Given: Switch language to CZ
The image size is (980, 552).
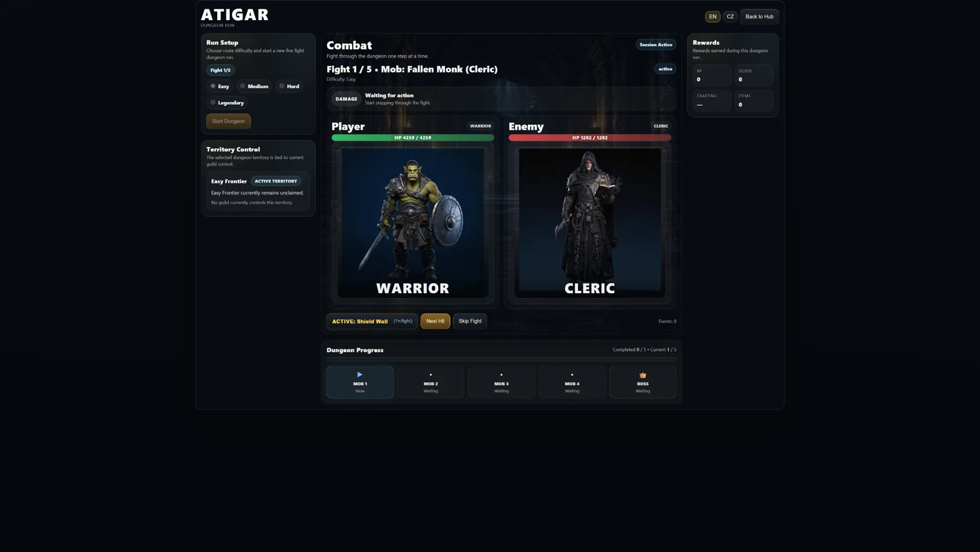Looking at the screenshot, I should pos(730,17).
